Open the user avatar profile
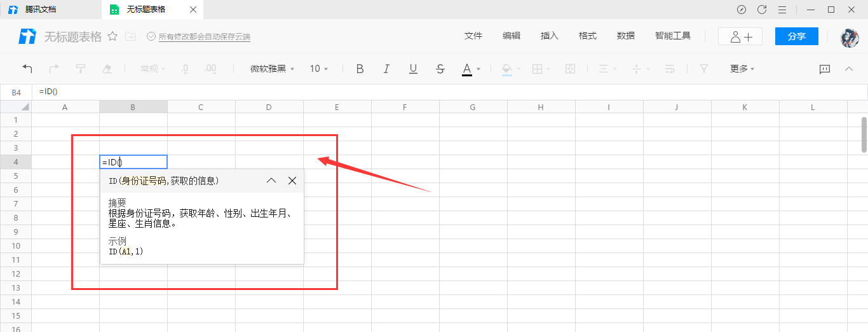 pos(850,37)
